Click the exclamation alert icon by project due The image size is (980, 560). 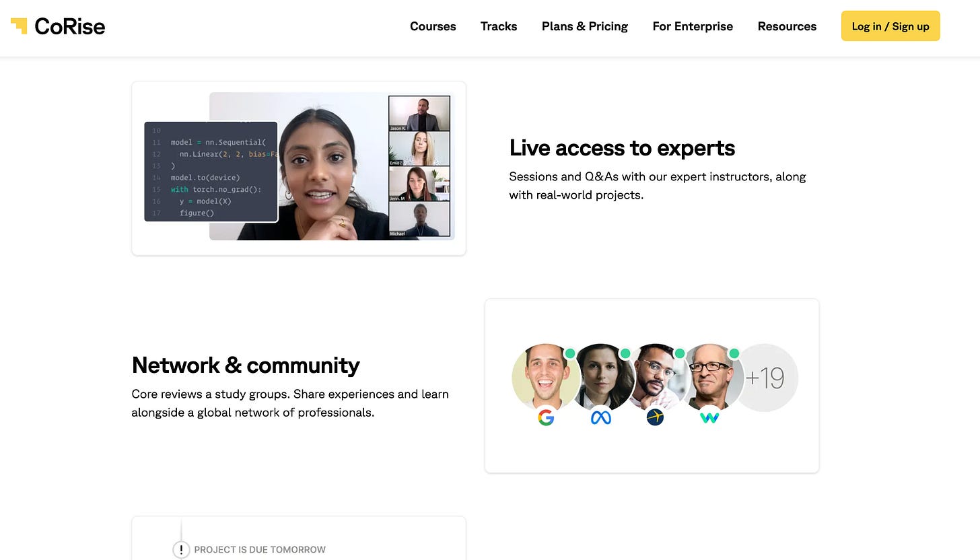point(181,550)
